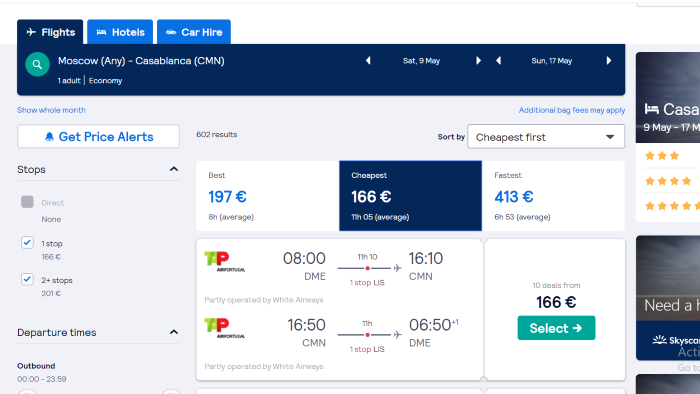
Task: Switch to the Car Hire tab
Action: tap(194, 32)
